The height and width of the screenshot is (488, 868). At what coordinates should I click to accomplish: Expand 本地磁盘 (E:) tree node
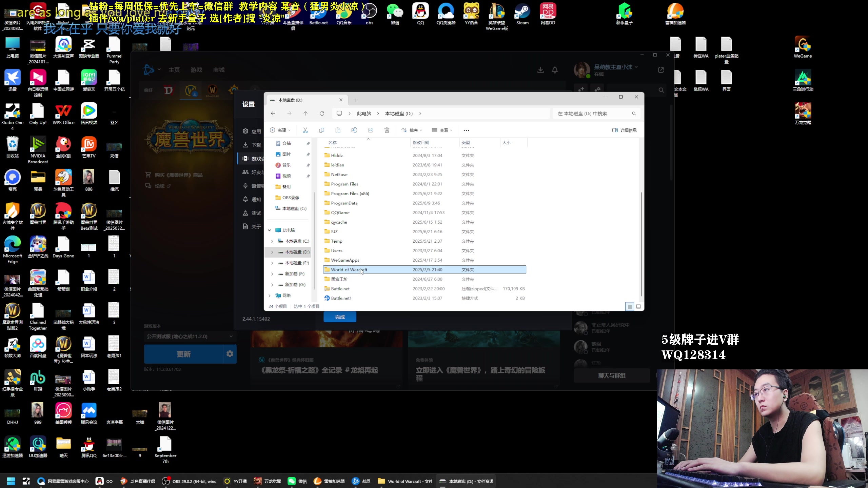[x=272, y=263]
